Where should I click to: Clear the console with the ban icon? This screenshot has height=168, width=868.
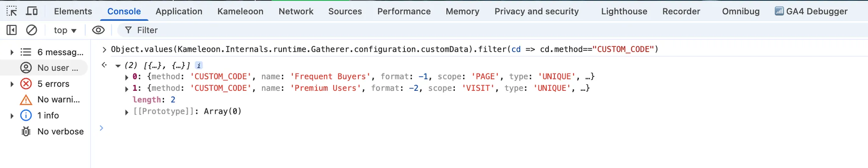[x=32, y=30]
